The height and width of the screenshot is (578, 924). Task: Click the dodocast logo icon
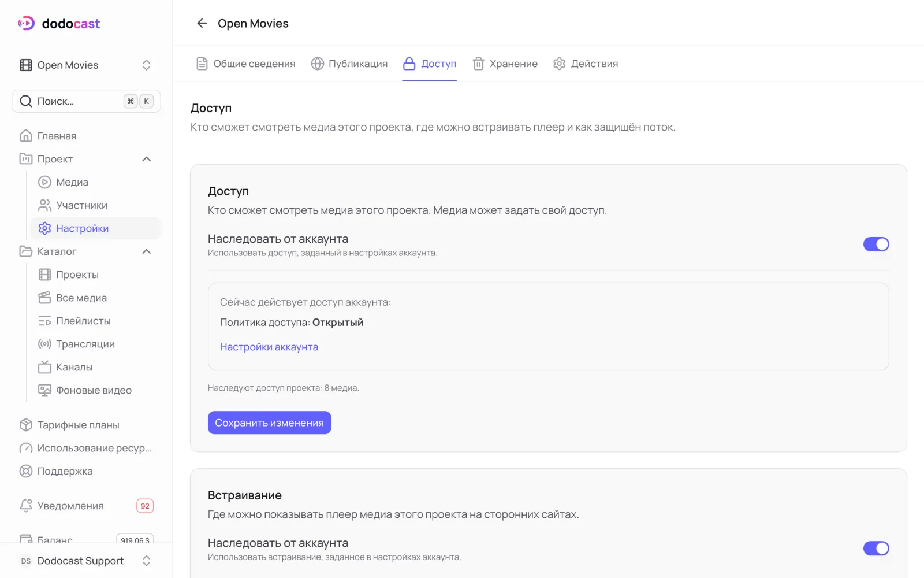pos(26,23)
